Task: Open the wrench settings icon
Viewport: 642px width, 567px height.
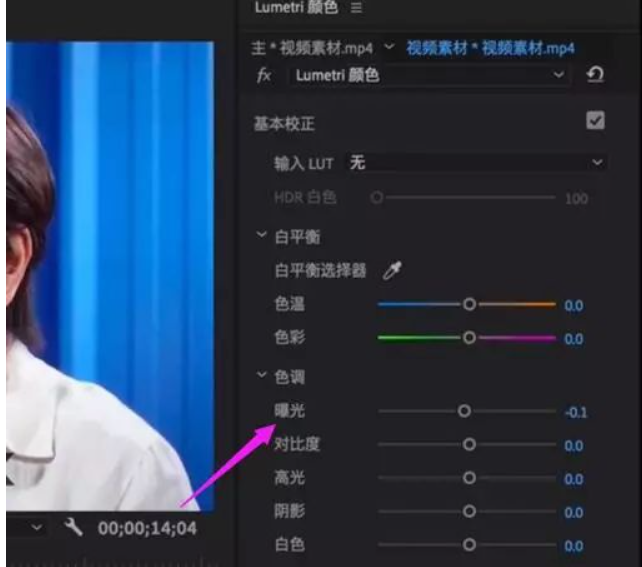Action: tap(74, 527)
